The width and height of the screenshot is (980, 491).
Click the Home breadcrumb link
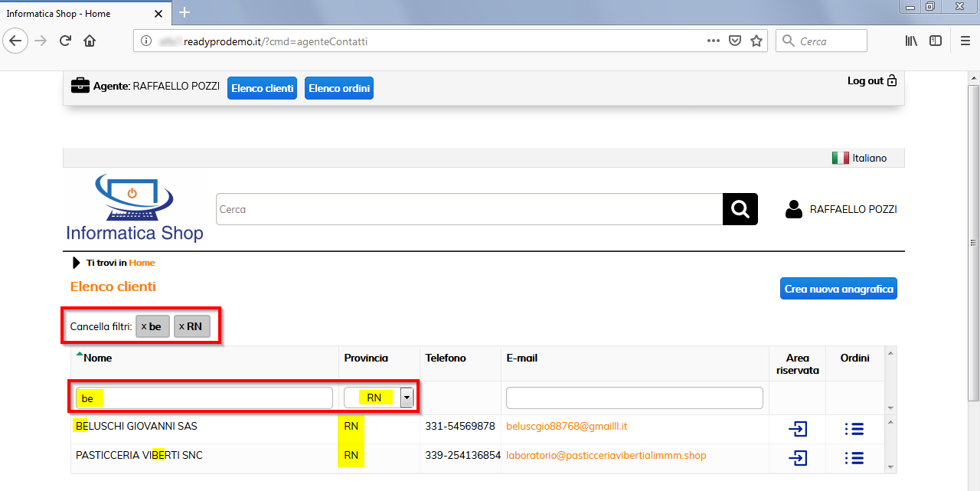142,263
